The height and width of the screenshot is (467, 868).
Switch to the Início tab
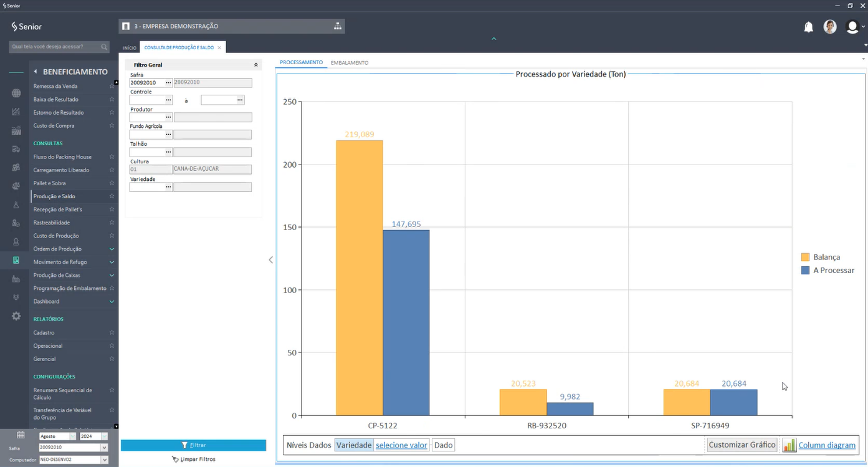click(x=130, y=47)
